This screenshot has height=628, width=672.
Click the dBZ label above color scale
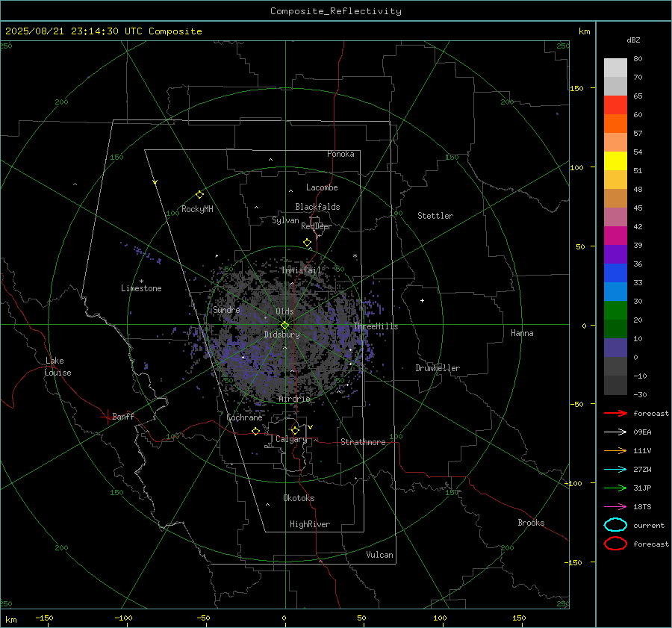tap(633, 40)
